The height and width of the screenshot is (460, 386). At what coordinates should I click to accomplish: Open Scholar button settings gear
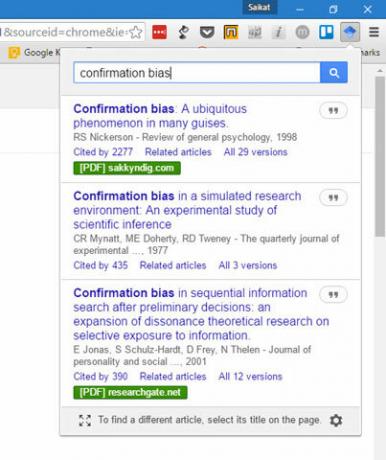[336, 420]
